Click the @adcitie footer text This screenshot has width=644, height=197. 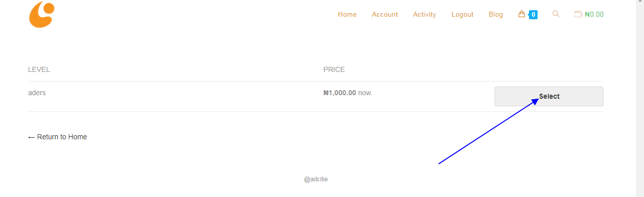click(316, 179)
